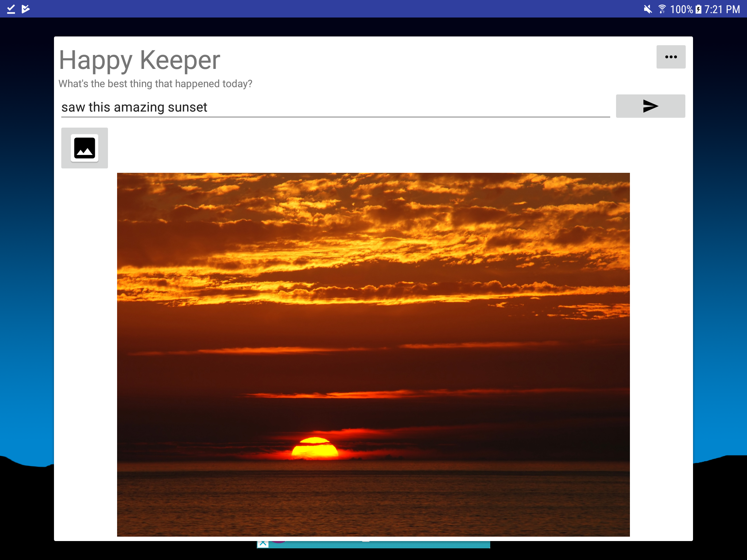Tap the prompt asking about the best thing today
This screenshot has width=747, height=560.
point(156,83)
